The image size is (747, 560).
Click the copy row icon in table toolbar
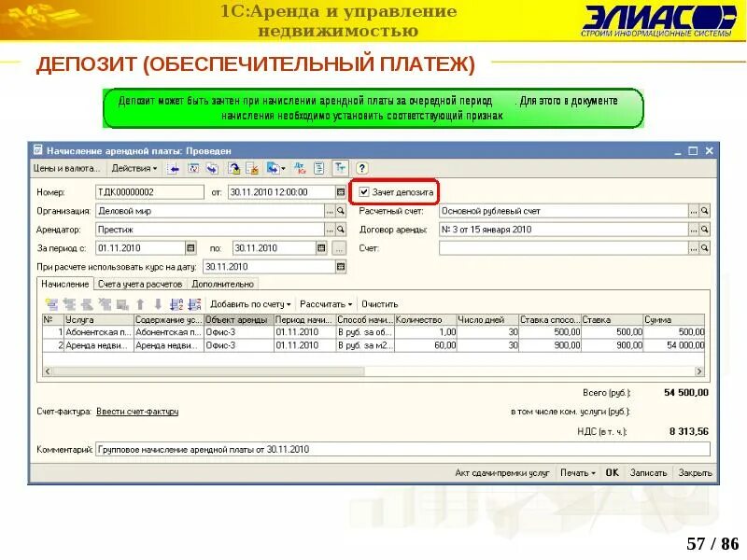tap(69, 304)
